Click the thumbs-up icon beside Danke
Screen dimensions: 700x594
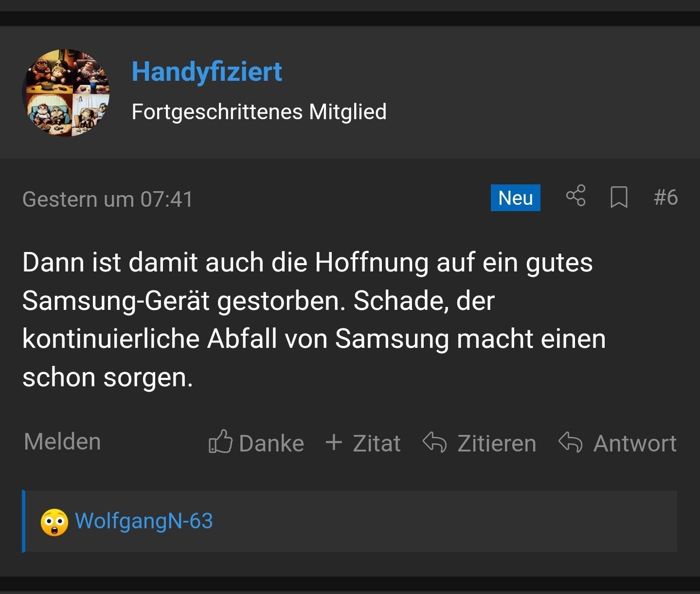(220, 442)
